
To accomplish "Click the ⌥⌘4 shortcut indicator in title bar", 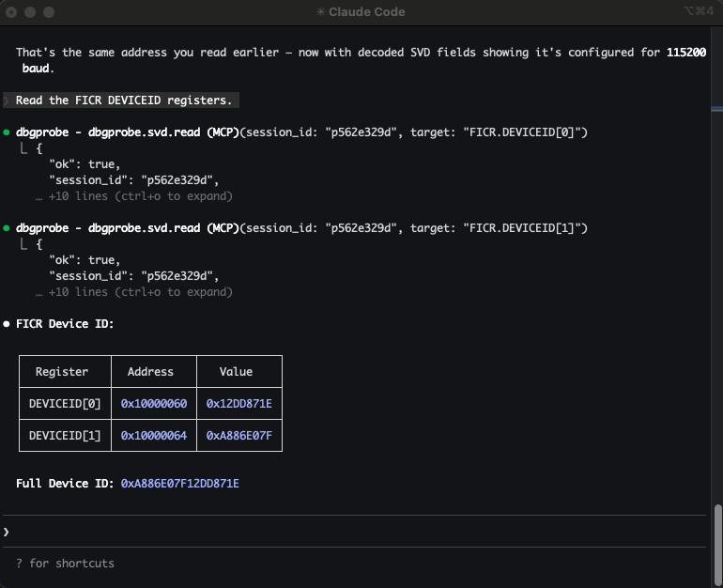I will pyautogui.click(x=700, y=12).
